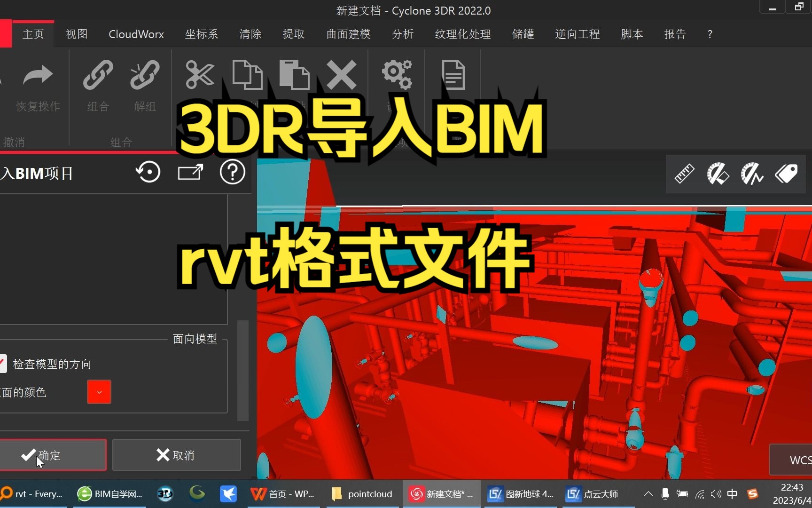Open the green swirl taskbar icon

tap(197, 494)
